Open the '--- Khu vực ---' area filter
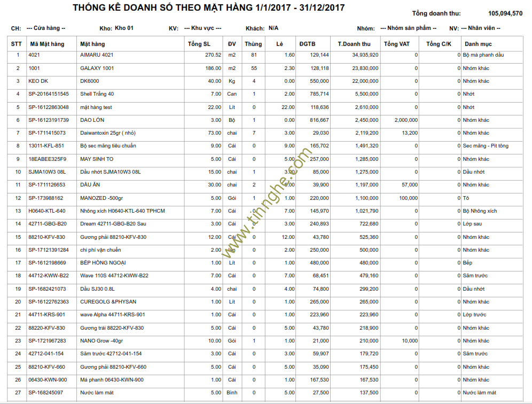Screen dimensions: 532x404 tap(202, 28)
